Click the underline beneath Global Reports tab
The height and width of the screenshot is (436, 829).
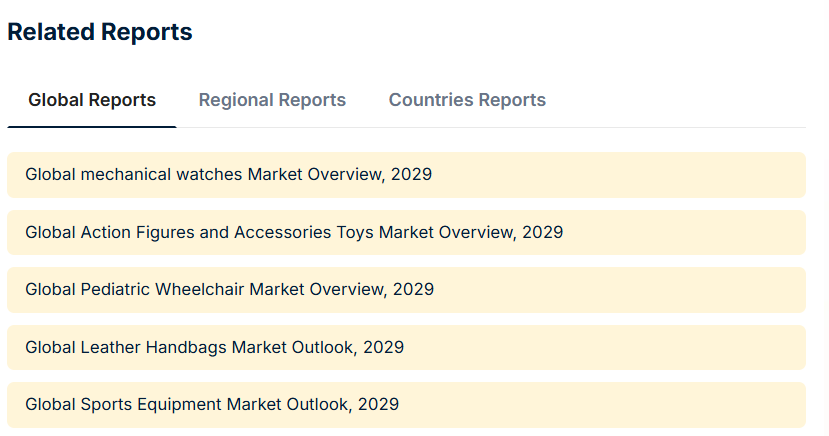(x=92, y=126)
